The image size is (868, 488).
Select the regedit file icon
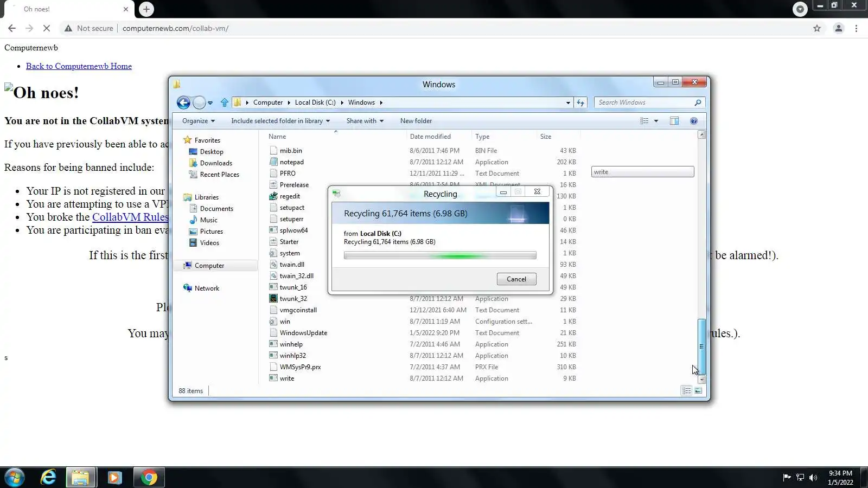click(273, 196)
